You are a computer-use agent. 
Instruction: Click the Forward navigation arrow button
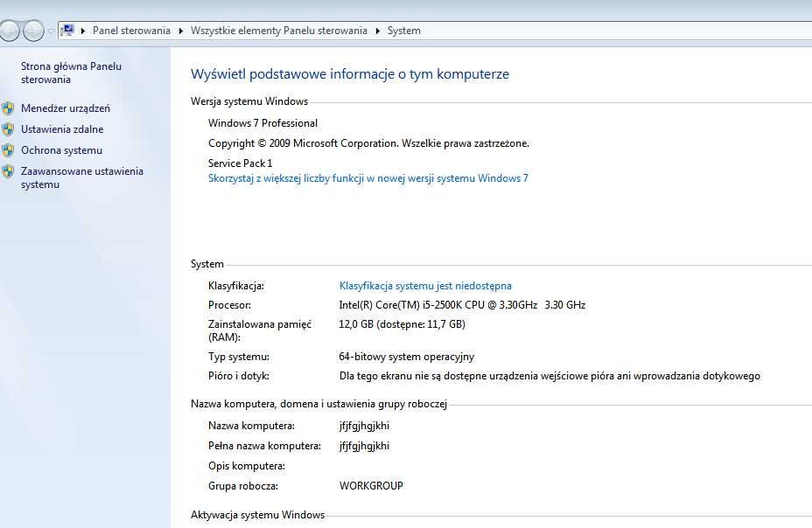tap(33, 31)
